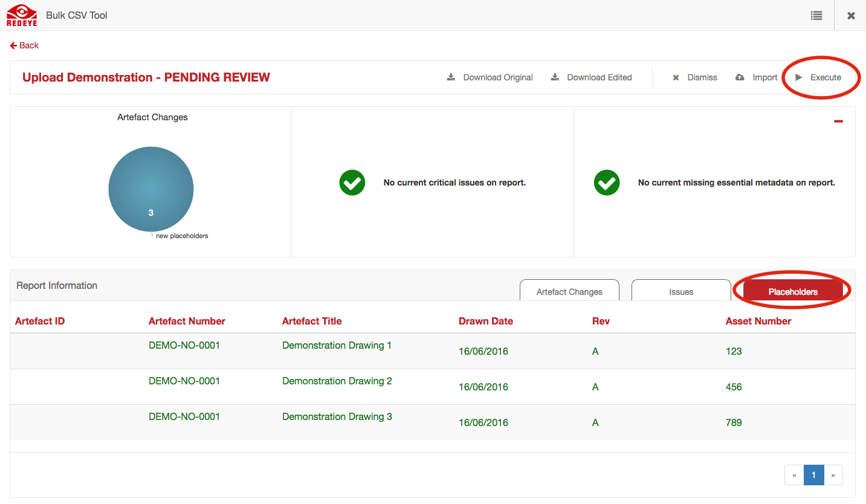Select Demonstration Drawing 1 title cell
Screen dimensions: 866x504
coord(337,345)
